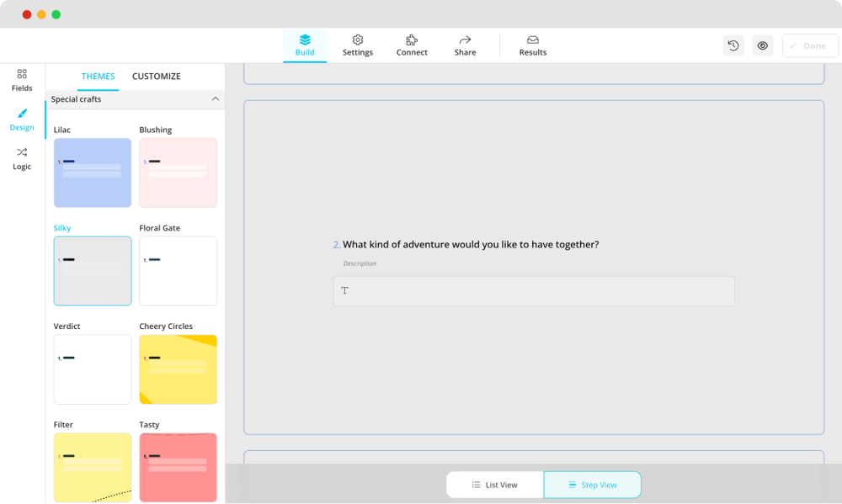The height and width of the screenshot is (504, 842).
Task: Switch to Step View
Action: pos(592,485)
